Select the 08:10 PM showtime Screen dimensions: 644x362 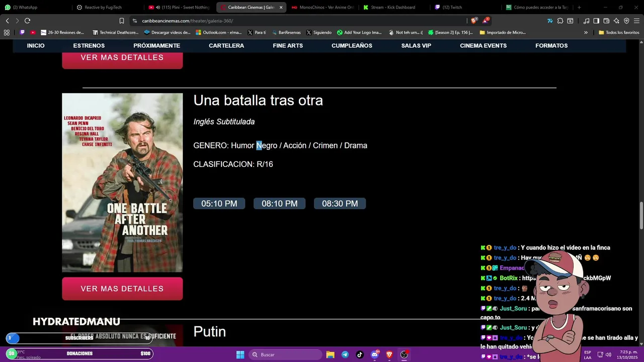tap(279, 204)
